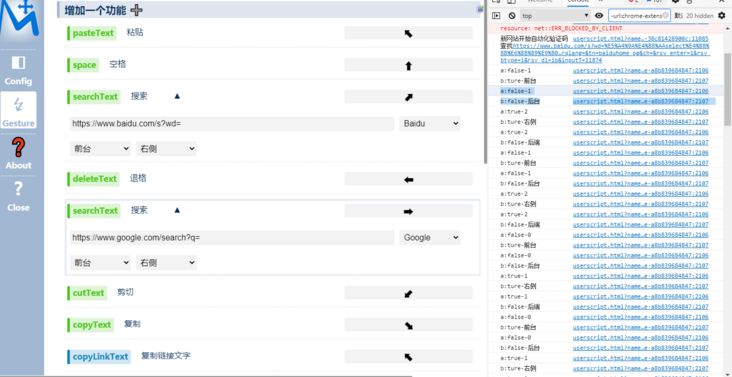Open the Config section in sidebar
732x377 pixels.
tap(18, 70)
